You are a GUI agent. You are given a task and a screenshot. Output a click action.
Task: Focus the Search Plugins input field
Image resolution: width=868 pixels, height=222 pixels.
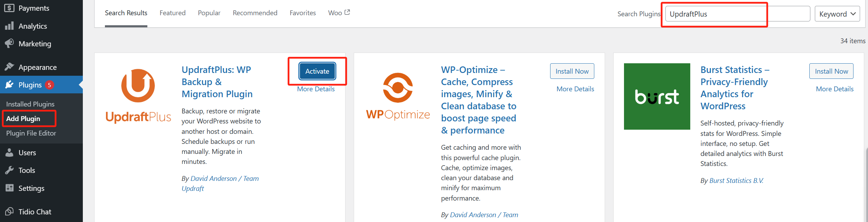(737, 14)
